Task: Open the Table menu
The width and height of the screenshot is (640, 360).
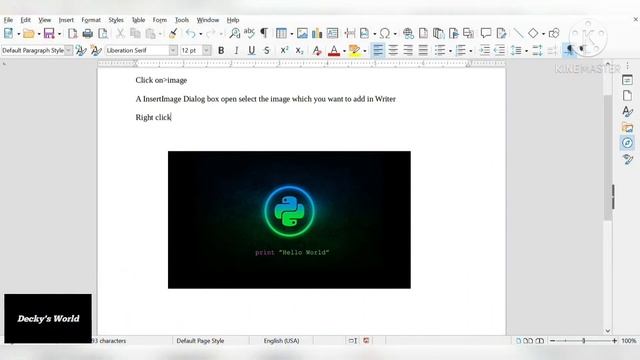Action: point(138,20)
